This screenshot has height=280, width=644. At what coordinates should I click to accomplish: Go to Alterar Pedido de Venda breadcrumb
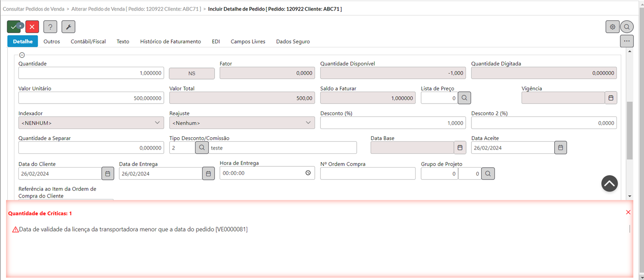pos(136,9)
